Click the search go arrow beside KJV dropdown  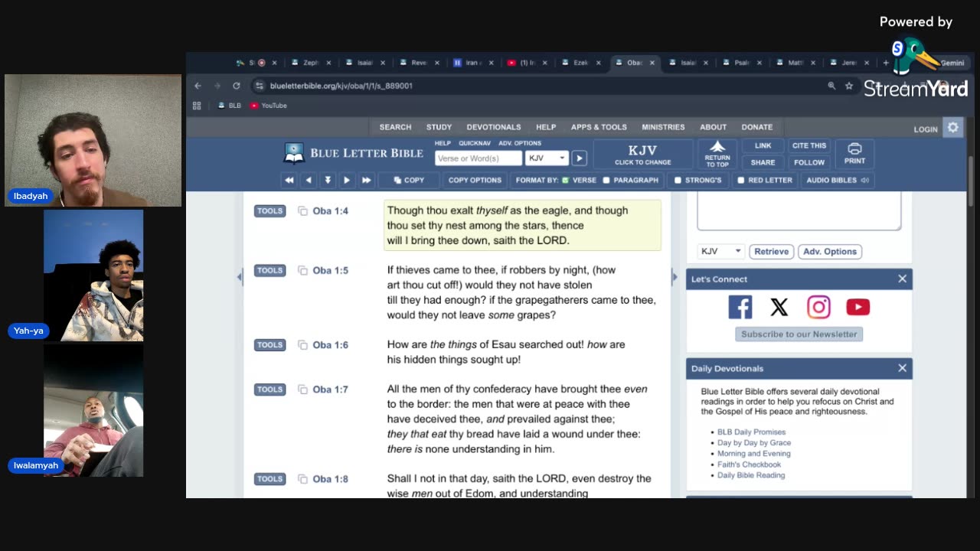tap(580, 158)
